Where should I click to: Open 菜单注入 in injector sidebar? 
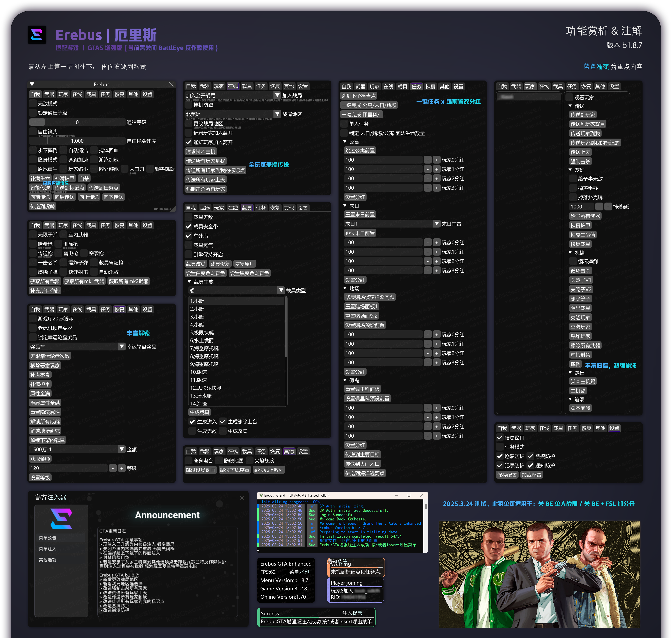[48, 549]
